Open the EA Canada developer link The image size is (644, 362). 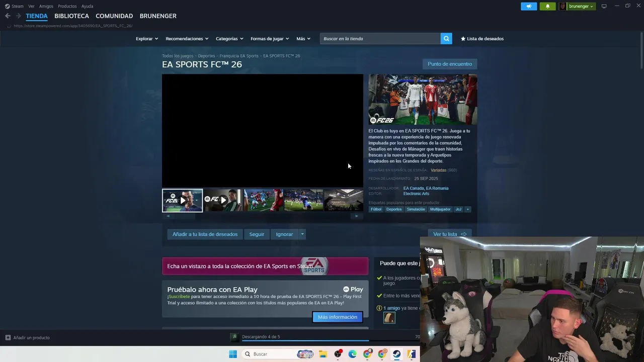[414, 189]
